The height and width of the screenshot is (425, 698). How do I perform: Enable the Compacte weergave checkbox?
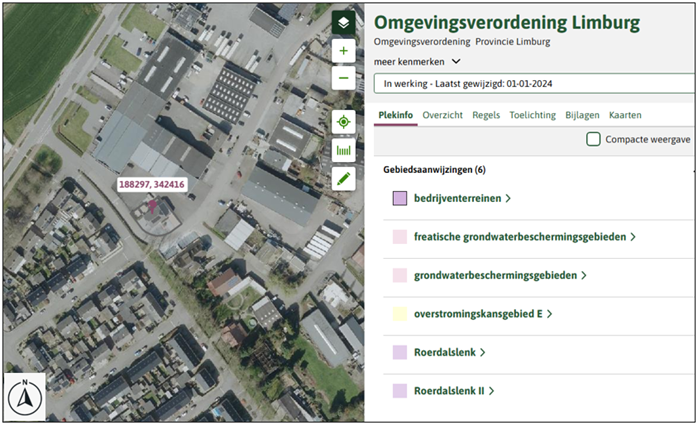click(x=593, y=139)
